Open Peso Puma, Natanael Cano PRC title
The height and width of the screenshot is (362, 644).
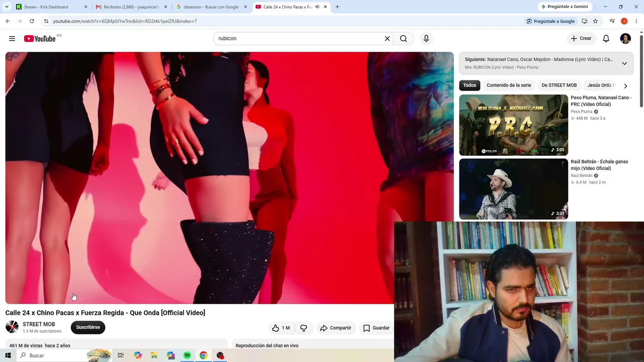(x=601, y=101)
